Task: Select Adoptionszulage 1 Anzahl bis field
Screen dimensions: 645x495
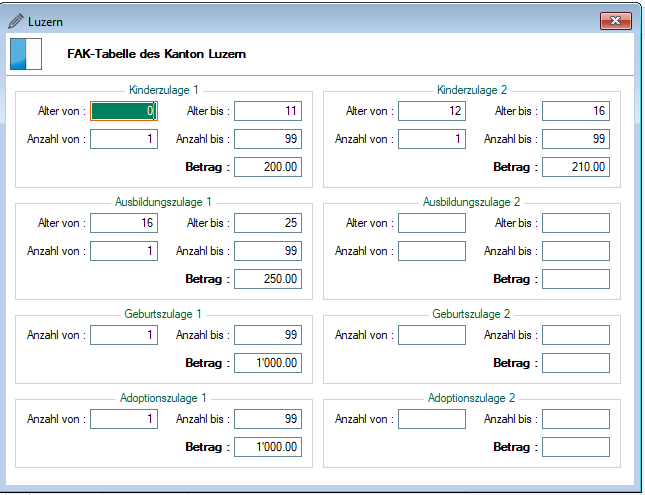Action: [268, 419]
